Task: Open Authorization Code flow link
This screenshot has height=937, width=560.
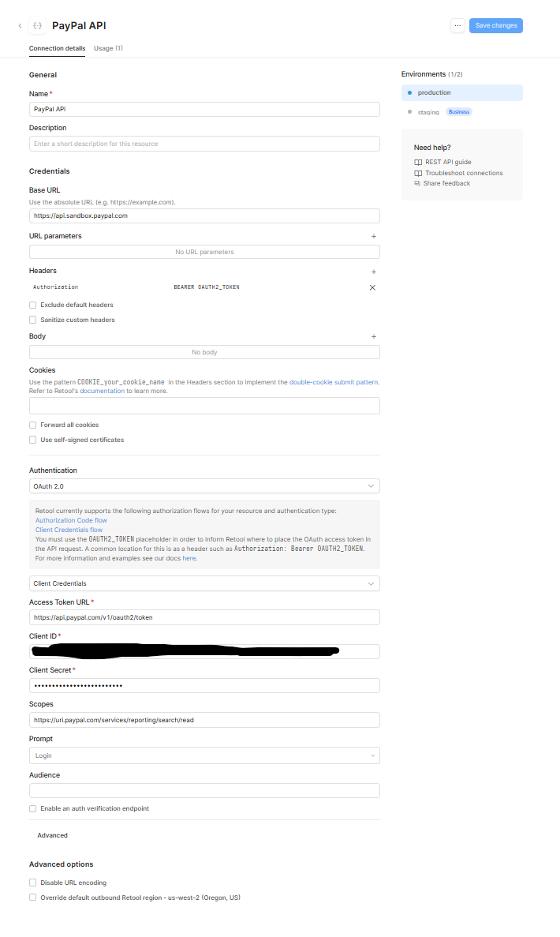Action: point(71,521)
